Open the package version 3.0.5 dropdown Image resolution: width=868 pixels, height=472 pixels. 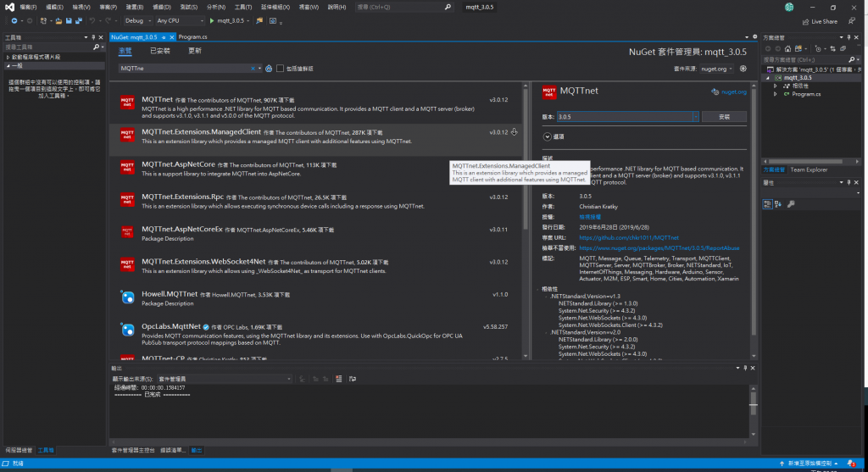(696, 117)
